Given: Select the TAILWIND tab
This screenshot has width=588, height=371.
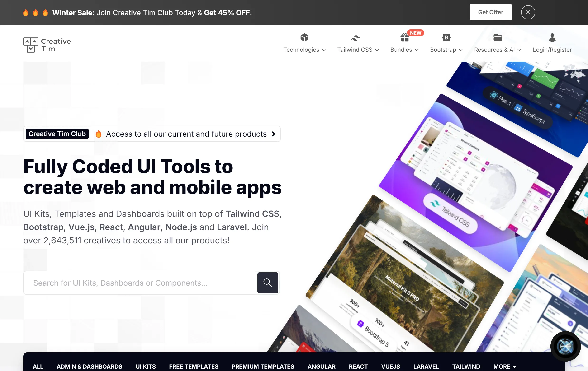Looking at the screenshot, I should point(466,366).
